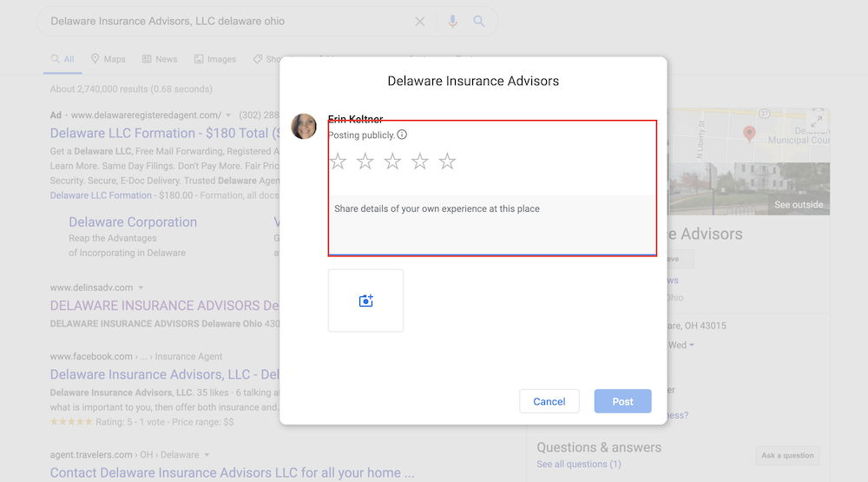
Task: Select the second rating star
Action: 365,162
